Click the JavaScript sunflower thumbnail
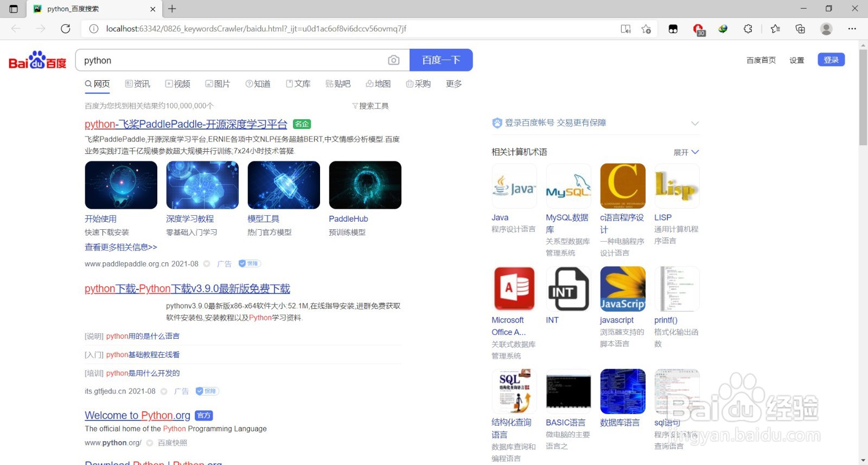Screen dimensions: 868x465 coord(623,289)
